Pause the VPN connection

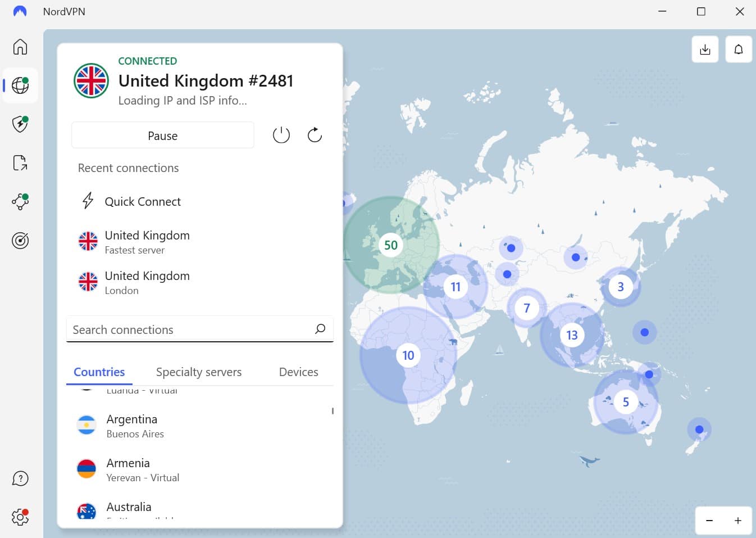coord(163,135)
